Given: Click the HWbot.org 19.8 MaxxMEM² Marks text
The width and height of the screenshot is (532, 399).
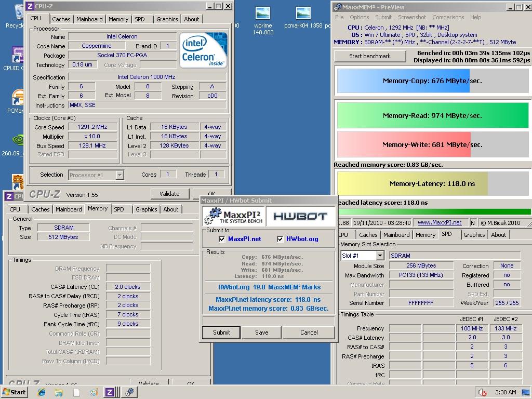Looking at the screenshot, I should click(270, 287).
